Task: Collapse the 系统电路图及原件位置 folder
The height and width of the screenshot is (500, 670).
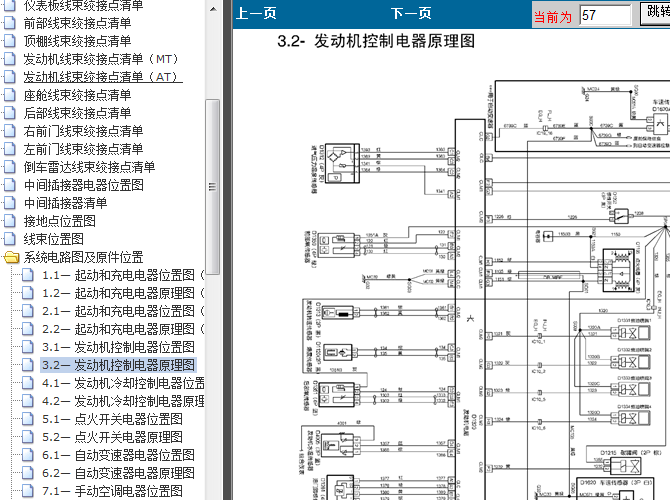Action: click(83, 257)
